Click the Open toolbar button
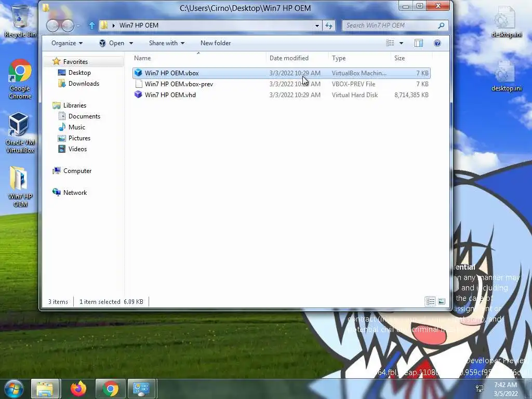The image size is (532, 399). 112,43
